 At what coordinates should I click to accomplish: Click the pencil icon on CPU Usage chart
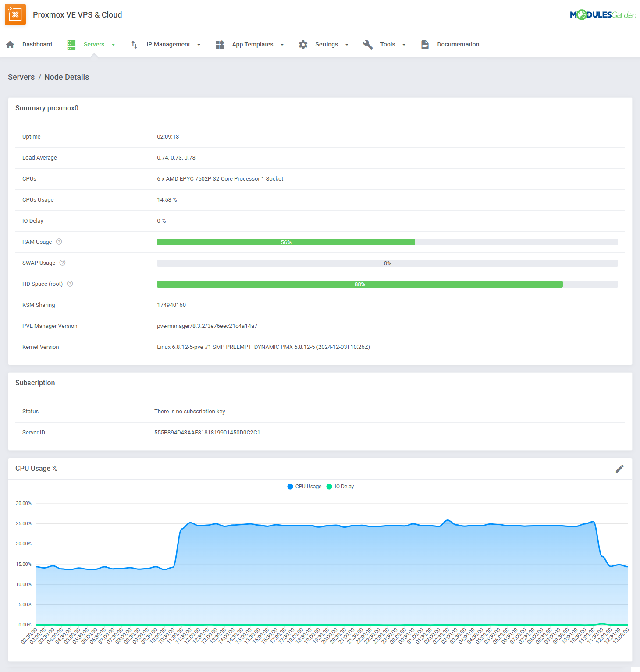(620, 468)
